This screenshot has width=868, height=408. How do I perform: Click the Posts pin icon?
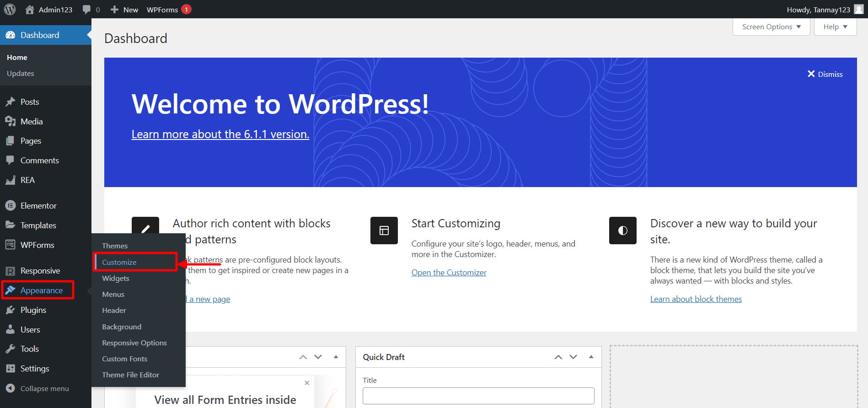[x=11, y=102]
